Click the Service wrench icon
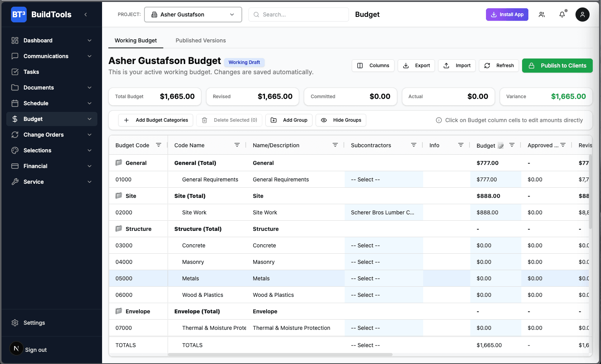 (15, 181)
